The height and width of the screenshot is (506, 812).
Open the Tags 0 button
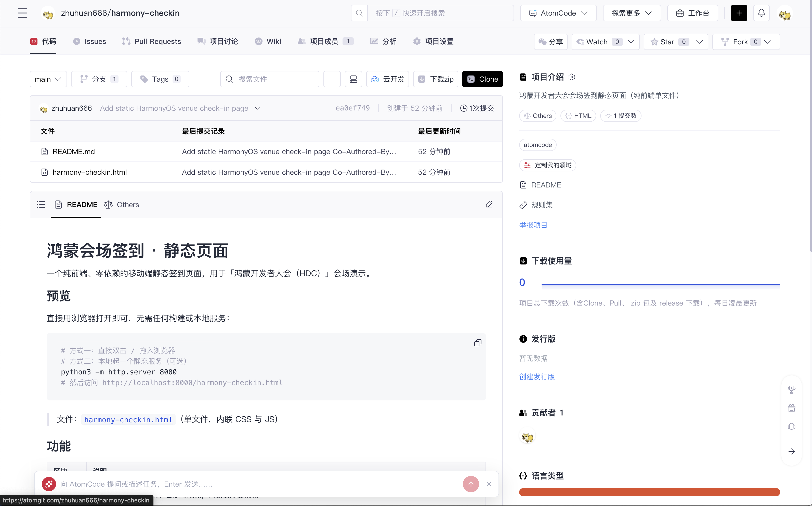[160, 79]
